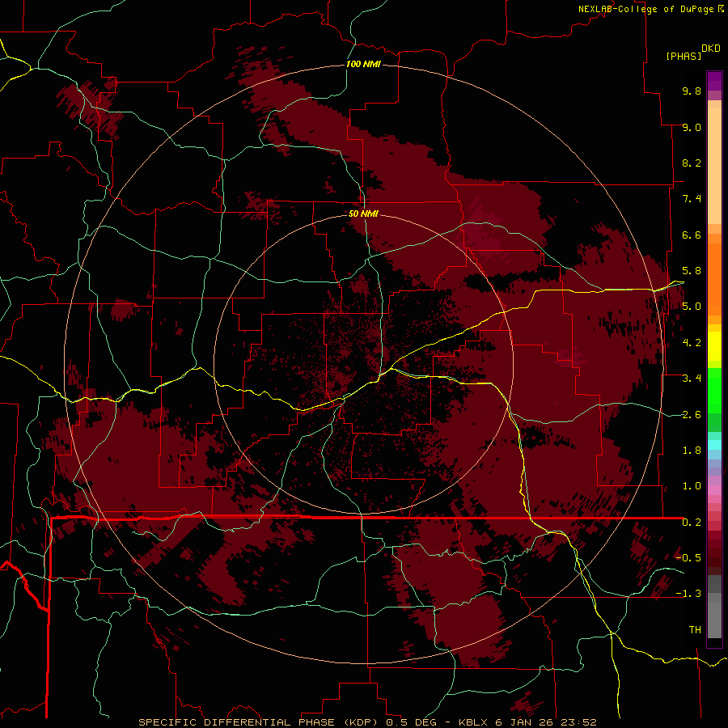This screenshot has height=728, width=728.
Task: Click the 'TH' threshold label on the scale
Action: click(x=695, y=630)
